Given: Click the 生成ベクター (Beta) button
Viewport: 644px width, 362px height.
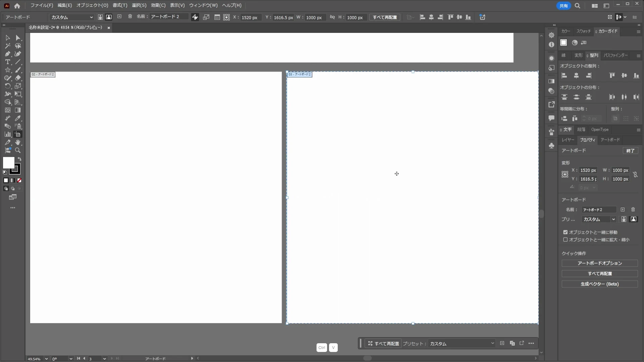Looking at the screenshot, I should pos(599,284).
